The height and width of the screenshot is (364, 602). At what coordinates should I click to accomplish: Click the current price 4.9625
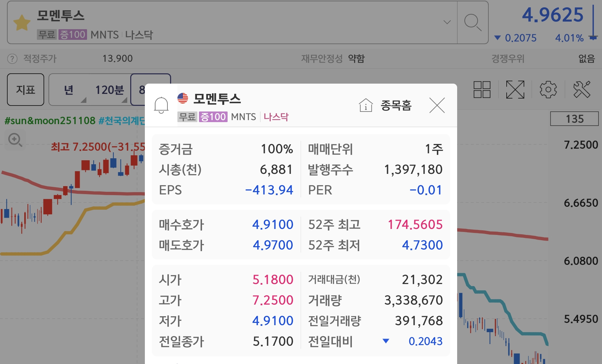point(552,15)
